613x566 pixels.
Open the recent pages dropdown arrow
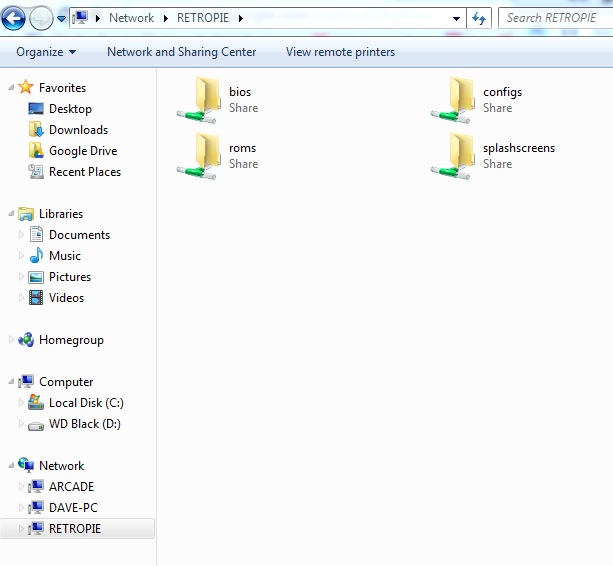61,18
